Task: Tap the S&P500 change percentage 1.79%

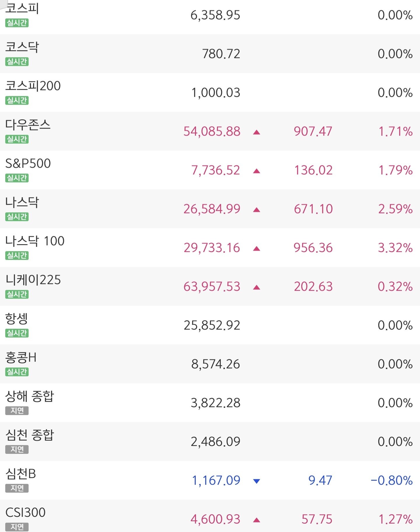Action: 395,170
